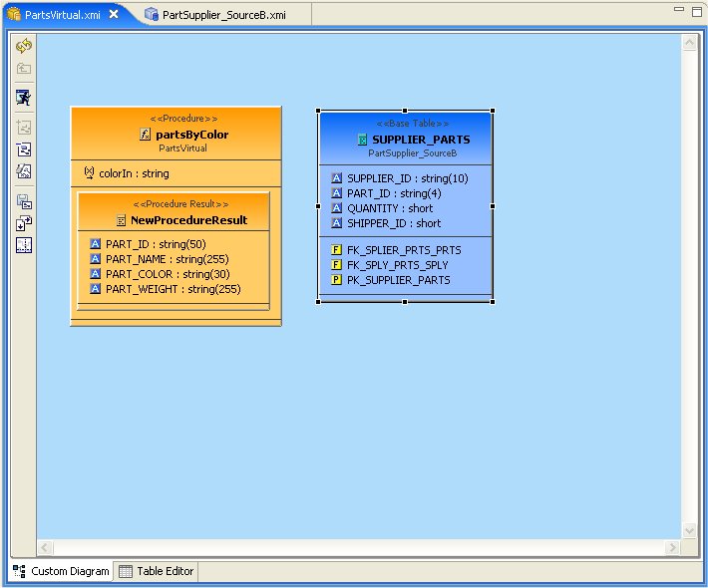Viewport: 708px width, 588px height.
Task: Click the running man preview icon
Action: 24,98
